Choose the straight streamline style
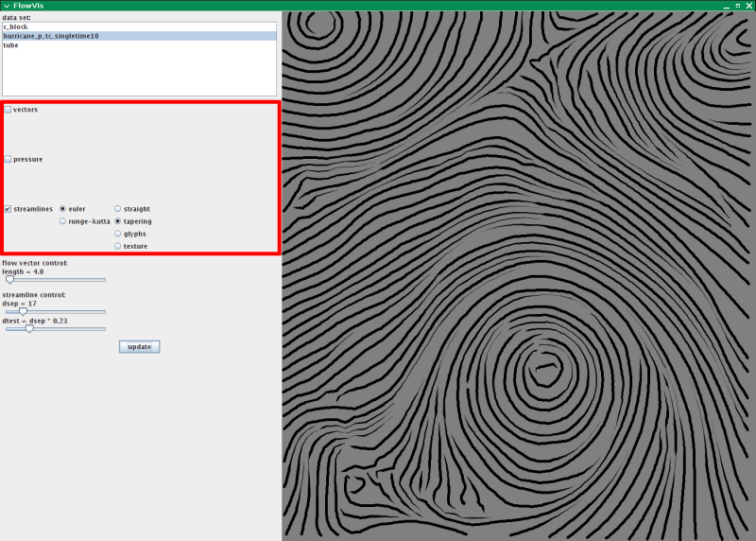This screenshot has height=541, width=756. pos(118,209)
